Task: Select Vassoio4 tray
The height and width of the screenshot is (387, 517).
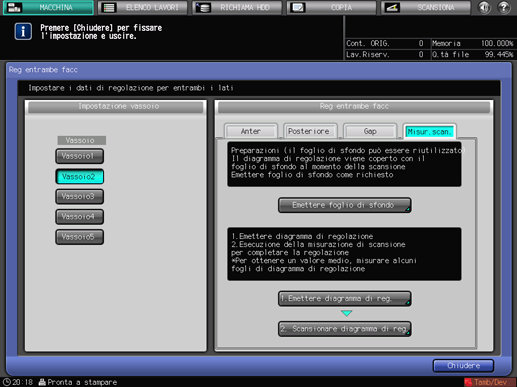Action: pyautogui.click(x=79, y=217)
